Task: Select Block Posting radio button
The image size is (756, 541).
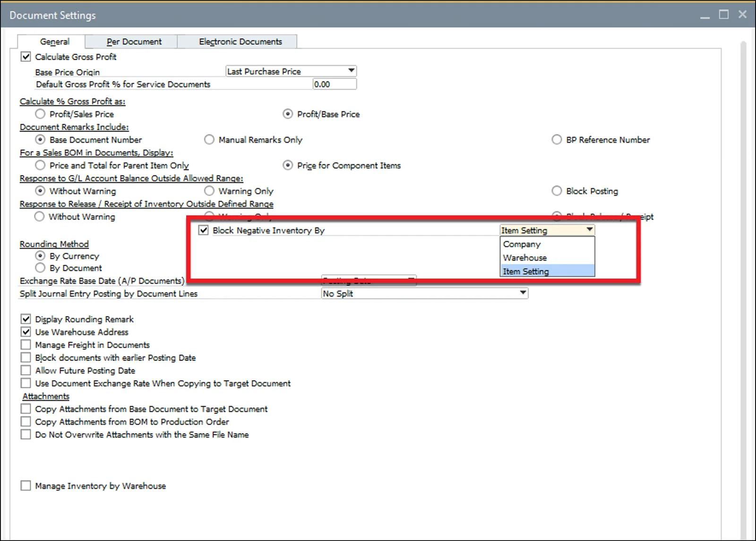Action: click(x=557, y=191)
